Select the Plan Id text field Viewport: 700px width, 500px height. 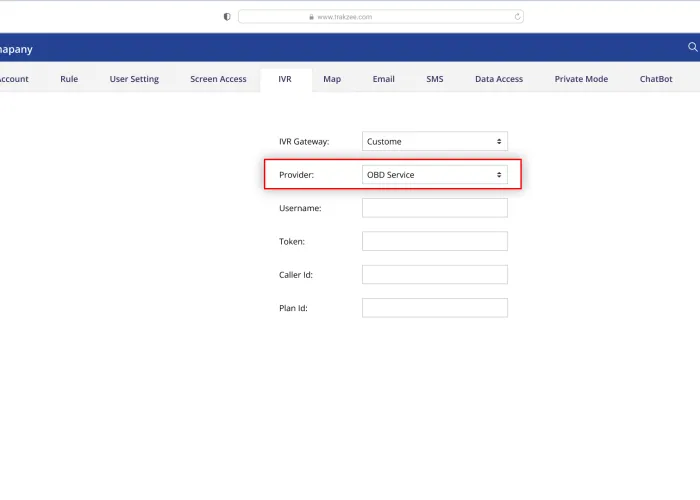[434, 308]
